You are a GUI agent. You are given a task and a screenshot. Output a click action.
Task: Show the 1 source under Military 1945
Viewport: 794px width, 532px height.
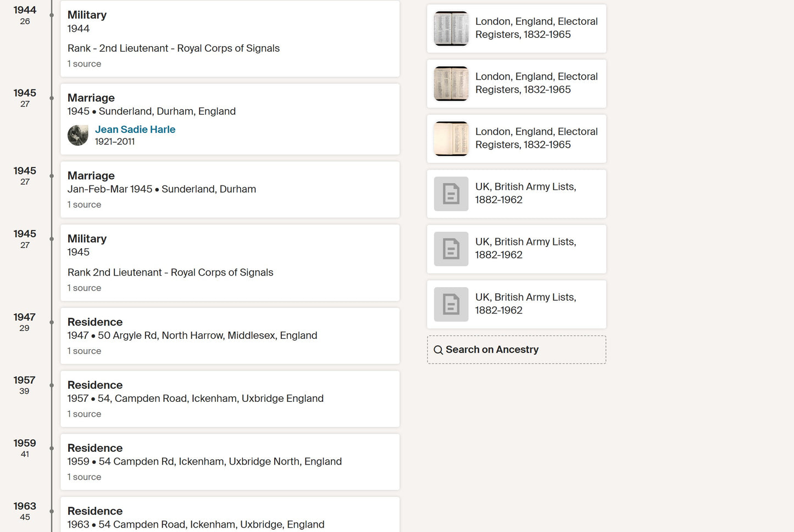click(x=84, y=288)
